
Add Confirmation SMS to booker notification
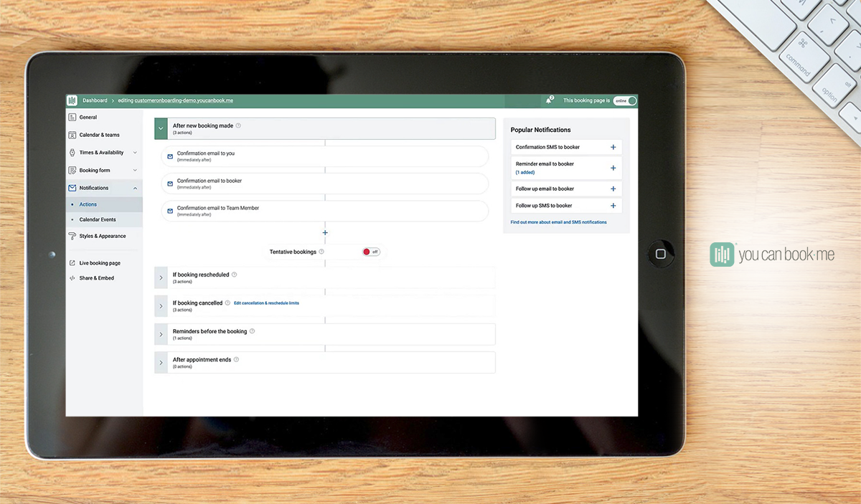[613, 147]
